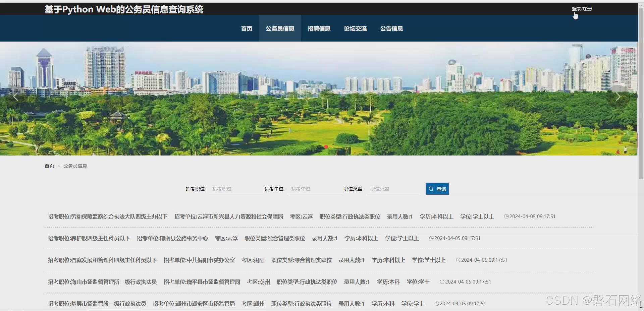Click 首页 in the breadcrumb trail
The width and height of the screenshot is (644, 311).
coord(49,166)
